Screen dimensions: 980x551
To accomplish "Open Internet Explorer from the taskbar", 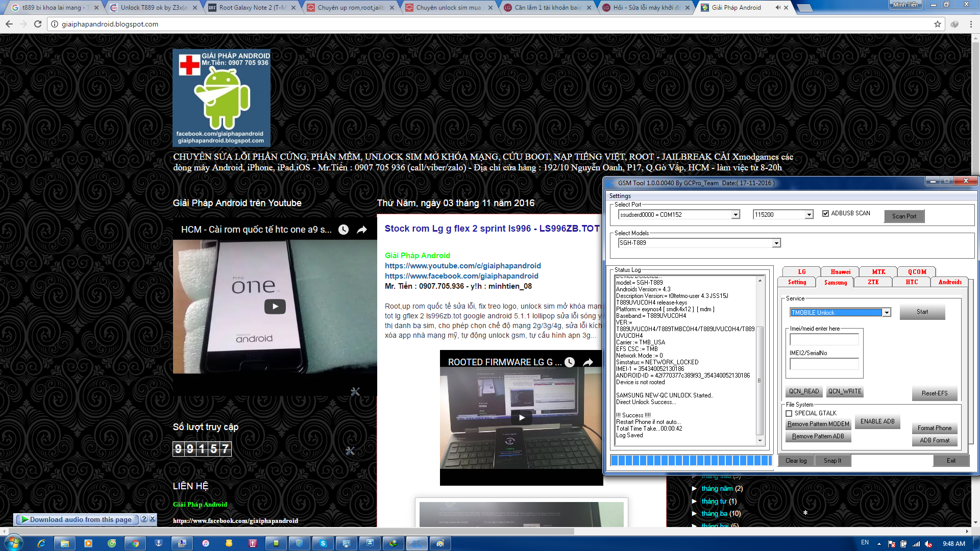I will click(x=41, y=543).
